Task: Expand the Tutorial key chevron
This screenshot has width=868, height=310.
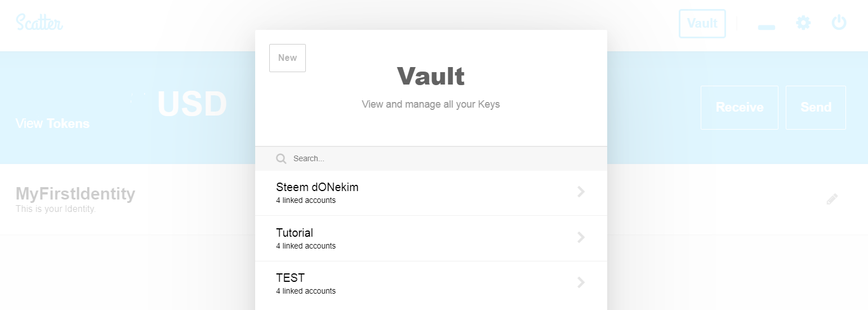Action: pyautogui.click(x=581, y=238)
